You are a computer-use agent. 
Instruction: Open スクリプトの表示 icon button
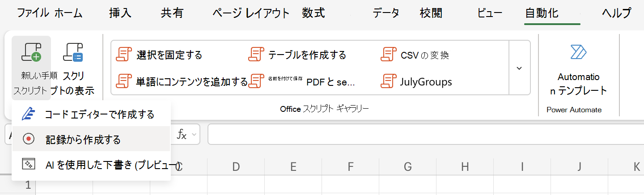click(x=73, y=53)
